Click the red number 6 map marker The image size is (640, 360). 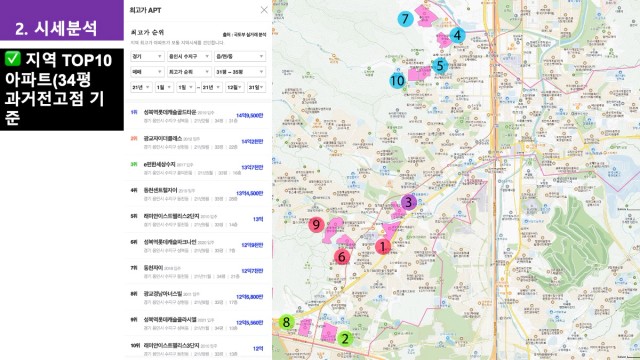342,257
